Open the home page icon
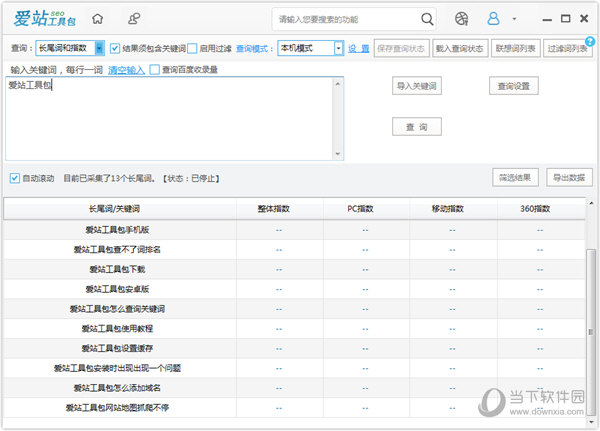Screen dimensions: 600x431 (98, 18)
